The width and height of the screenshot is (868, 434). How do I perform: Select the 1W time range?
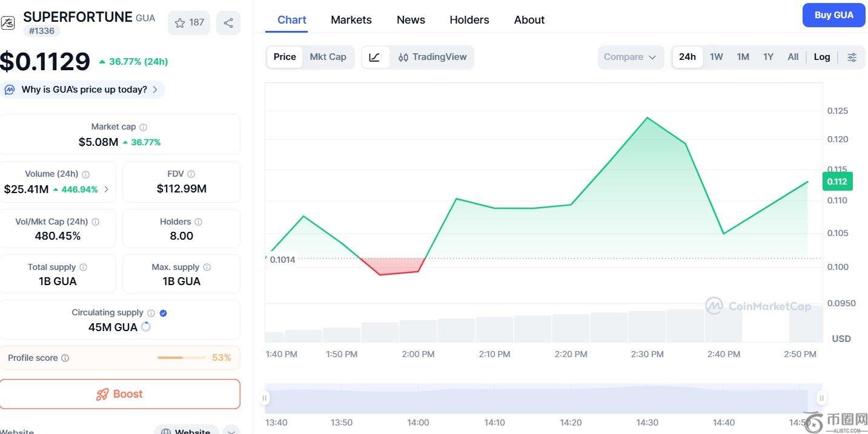(716, 57)
